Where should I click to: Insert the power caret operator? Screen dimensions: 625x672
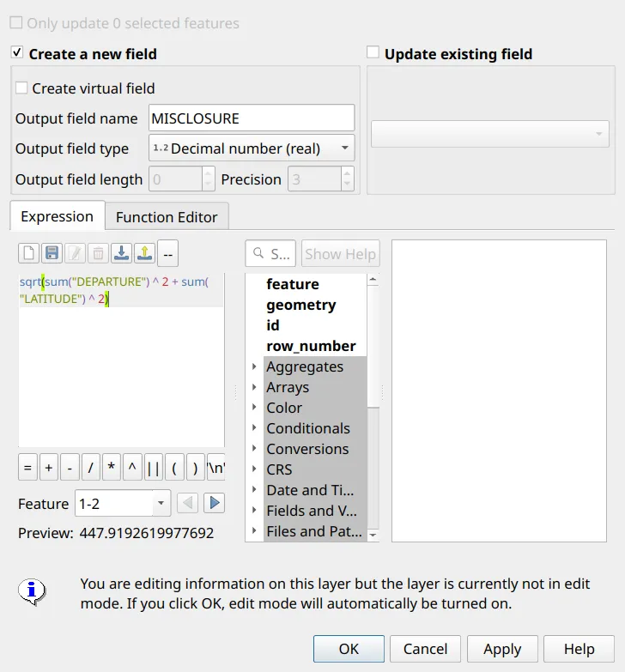[132, 467]
